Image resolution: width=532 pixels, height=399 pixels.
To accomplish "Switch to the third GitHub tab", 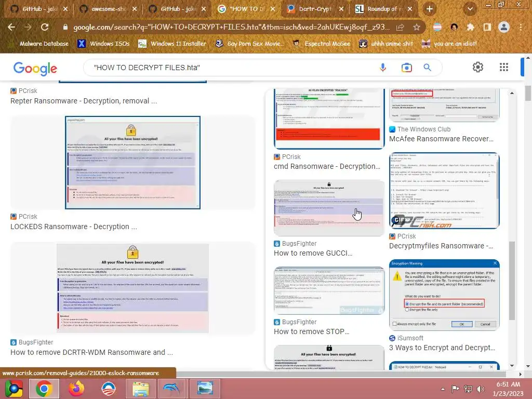I will [177, 9].
